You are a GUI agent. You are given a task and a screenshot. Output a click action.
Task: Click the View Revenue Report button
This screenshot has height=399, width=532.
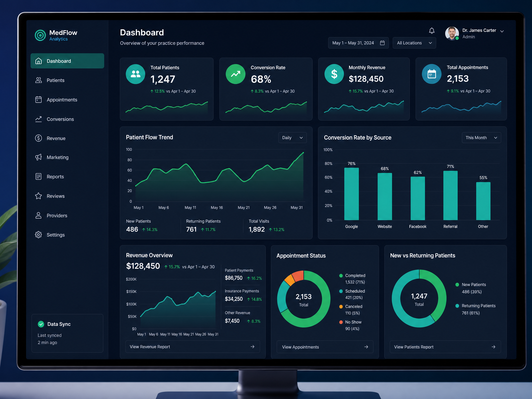click(x=192, y=347)
